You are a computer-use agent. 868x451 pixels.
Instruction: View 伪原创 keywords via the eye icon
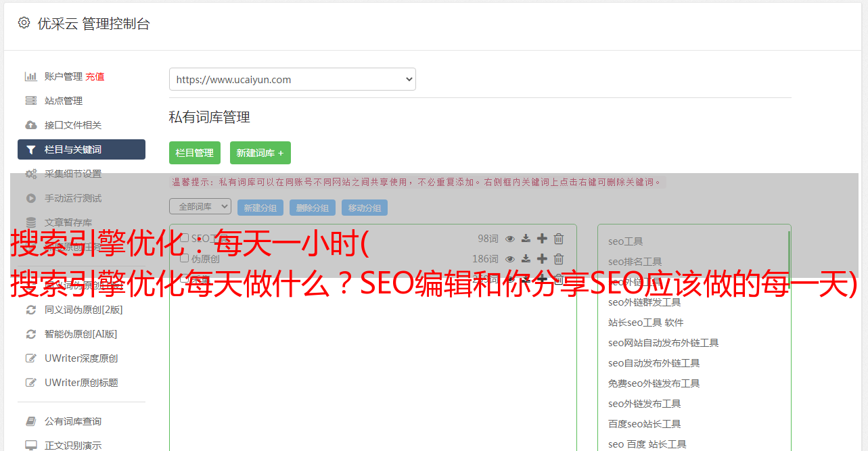pos(510,259)
